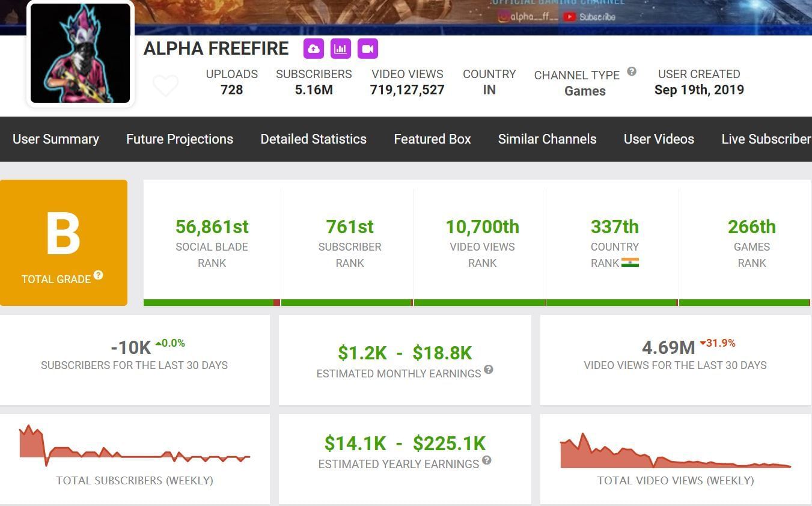Open the User Summary tab
The height and width of the screenshot is (506, 812).
(x=56, y=139)
